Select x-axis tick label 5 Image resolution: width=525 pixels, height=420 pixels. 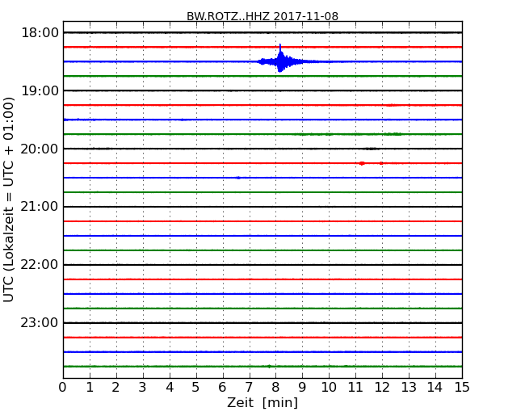[196, 388]
